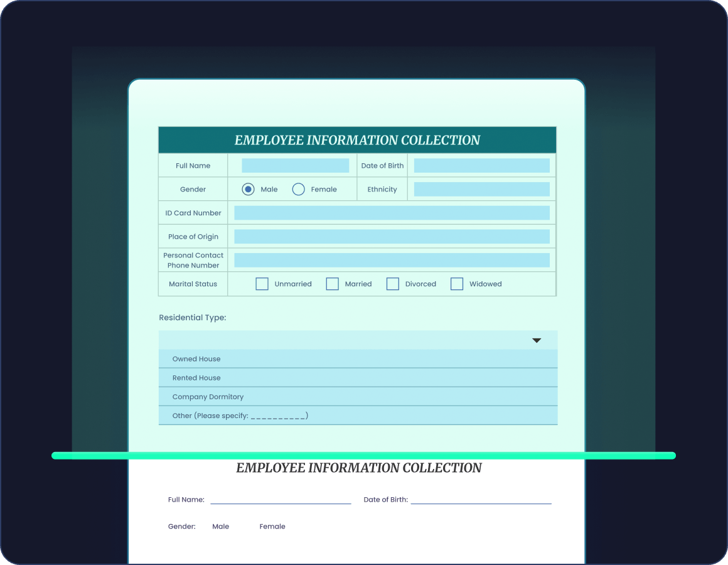Click the lower document title heading
728x565 pixels.
(359, 468)
